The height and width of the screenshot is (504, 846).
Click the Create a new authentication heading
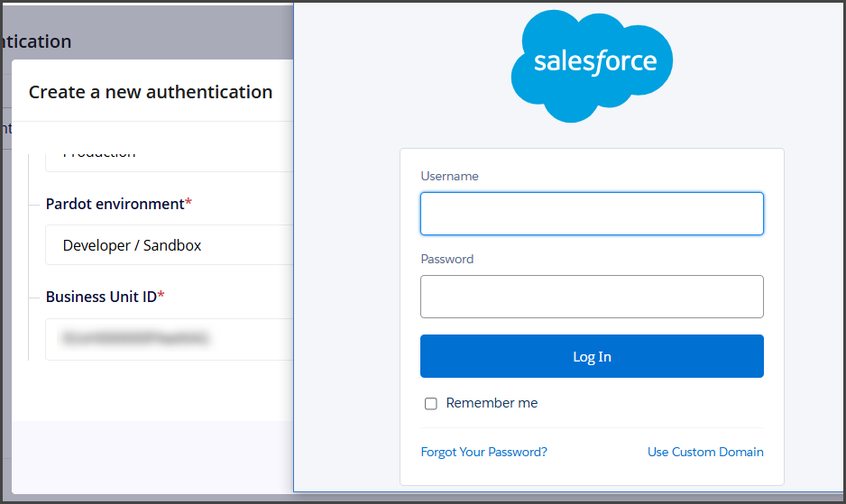coord(151,92)
